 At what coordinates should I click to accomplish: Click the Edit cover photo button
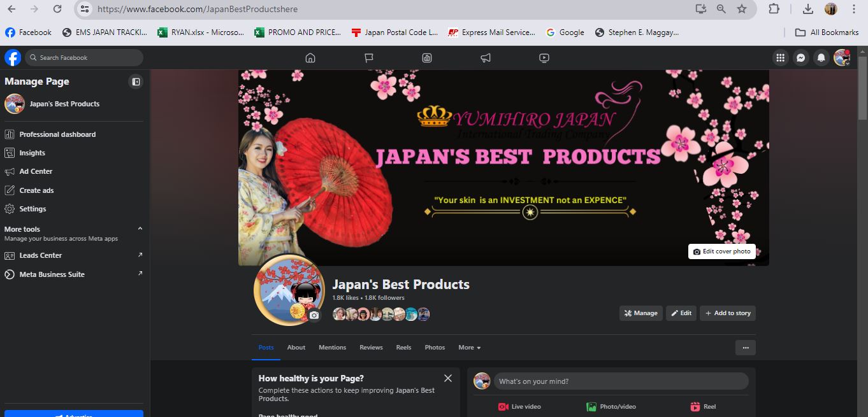point(722,251)
